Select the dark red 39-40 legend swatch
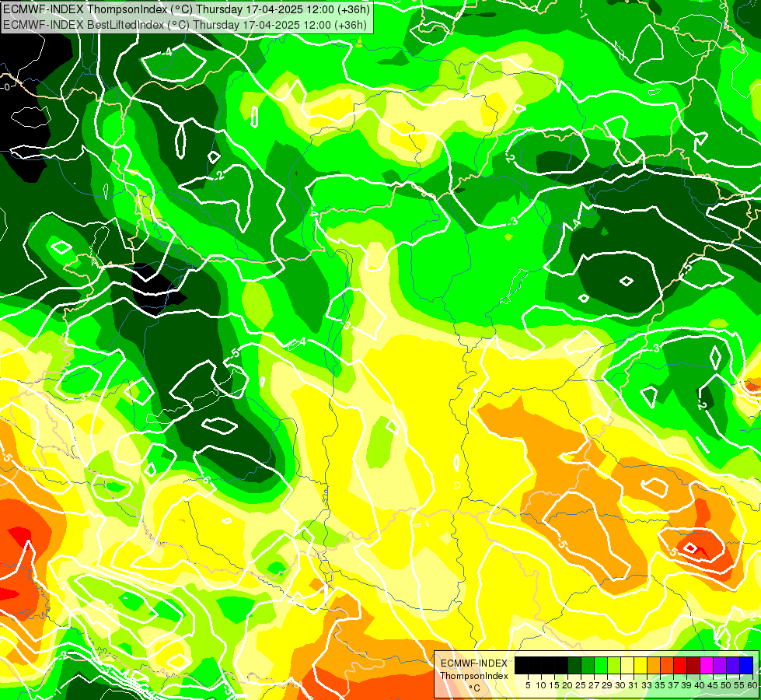761x700 pixels. click(693, 666)
